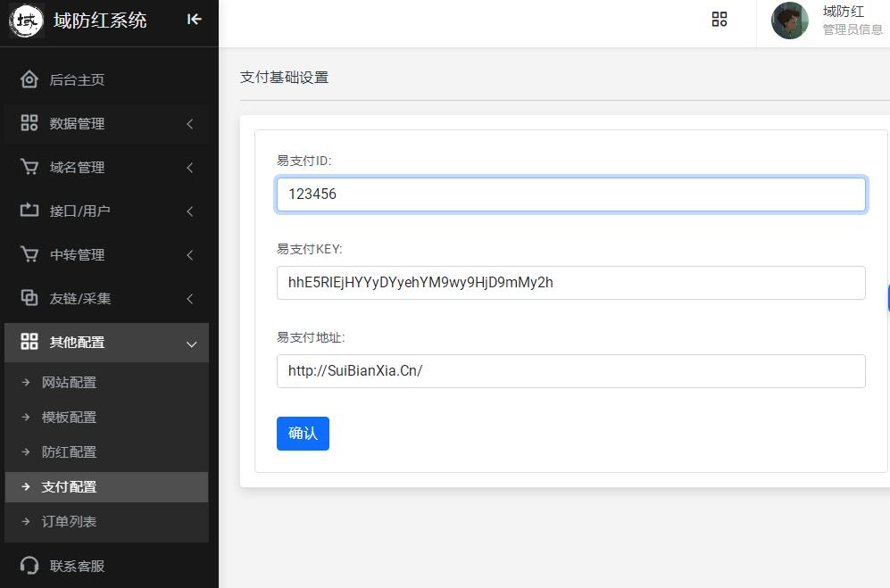The image size is (890, 588).
Task: Expand the 中转管理 menu chevron
Action: point(189,255)
